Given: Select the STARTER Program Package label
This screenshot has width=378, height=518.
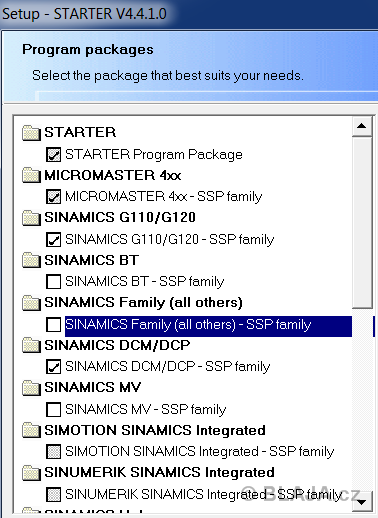Looking at the screenshot, I should (x=154, y=154).
